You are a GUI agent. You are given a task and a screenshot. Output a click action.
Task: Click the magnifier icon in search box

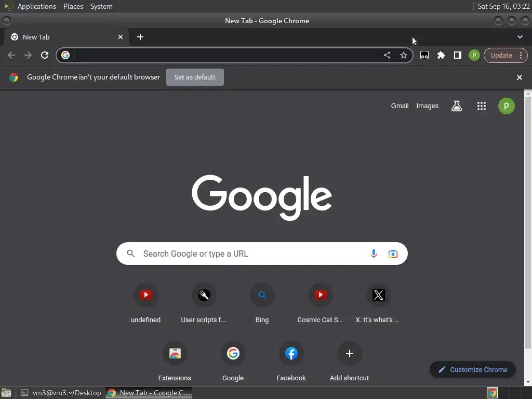(130, 254)
